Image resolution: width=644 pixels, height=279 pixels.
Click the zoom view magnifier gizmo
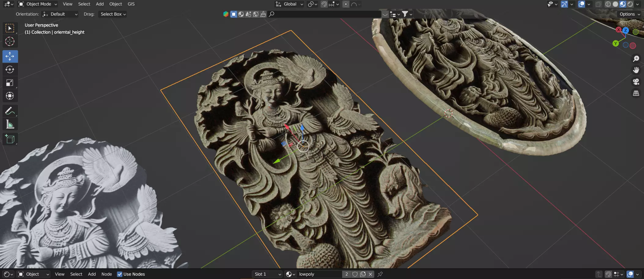click(x=636, y=58)
